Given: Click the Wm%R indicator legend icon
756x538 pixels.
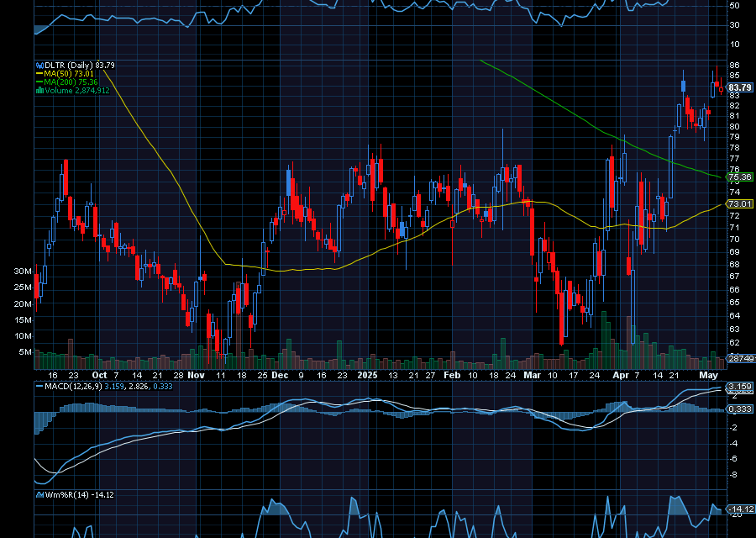Looking at the screenshot, I should point(38,494).
